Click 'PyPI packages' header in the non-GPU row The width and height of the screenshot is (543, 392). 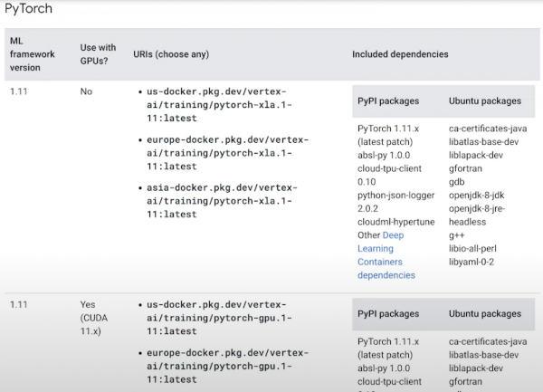coord(388,101)
